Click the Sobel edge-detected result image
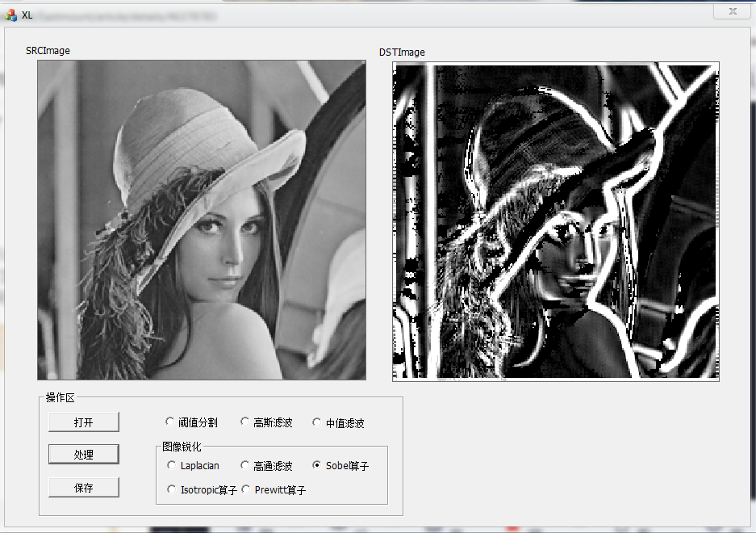 (x=557, y=220)
